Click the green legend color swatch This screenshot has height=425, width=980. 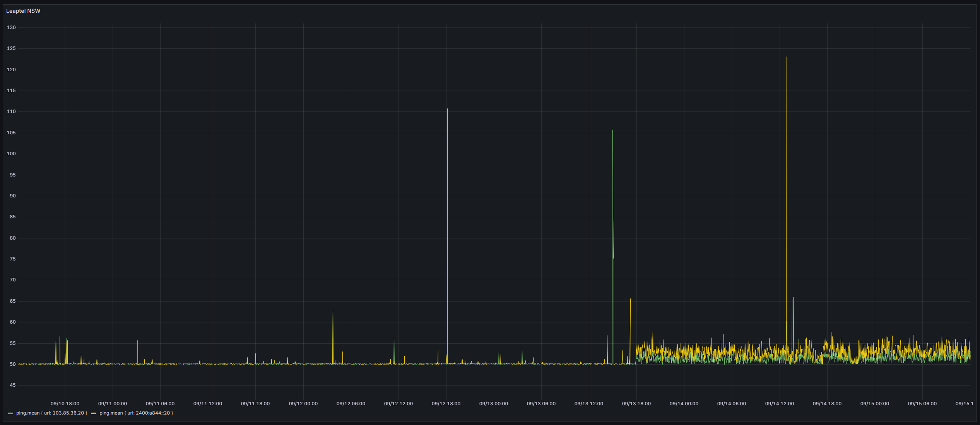click(x=10, y=413)
